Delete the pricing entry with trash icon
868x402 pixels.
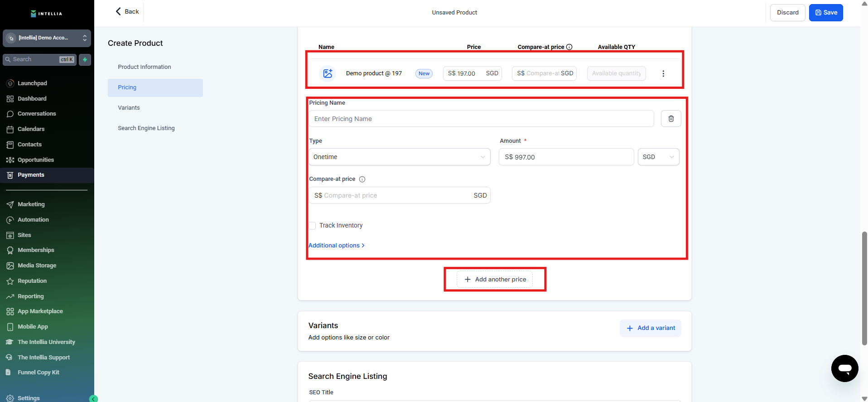pyautogui.click(x=671, y=119)
